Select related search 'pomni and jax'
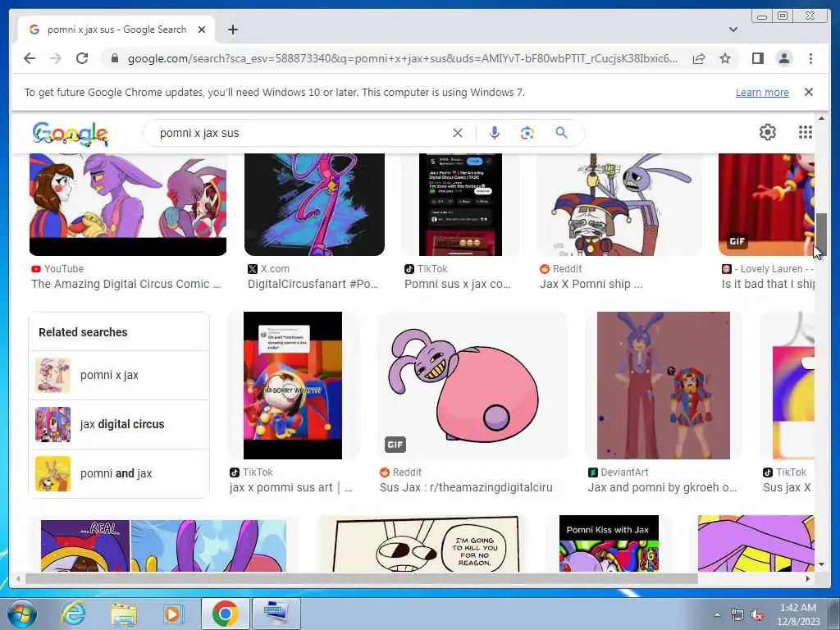Screen dimensions: 840x630 119,473
